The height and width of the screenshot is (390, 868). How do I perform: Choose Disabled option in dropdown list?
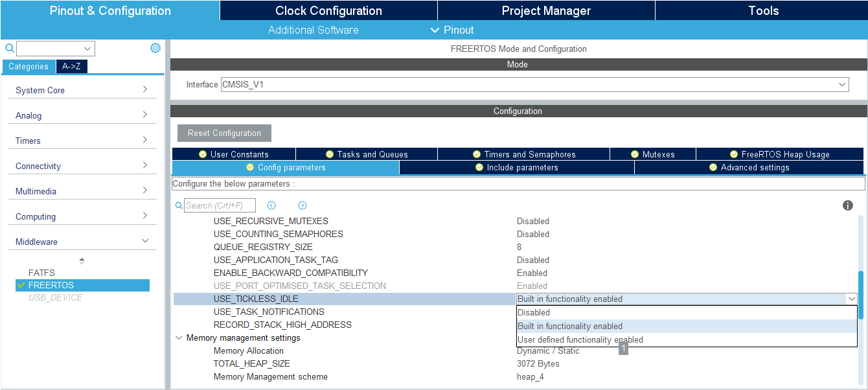click(687, 312)
